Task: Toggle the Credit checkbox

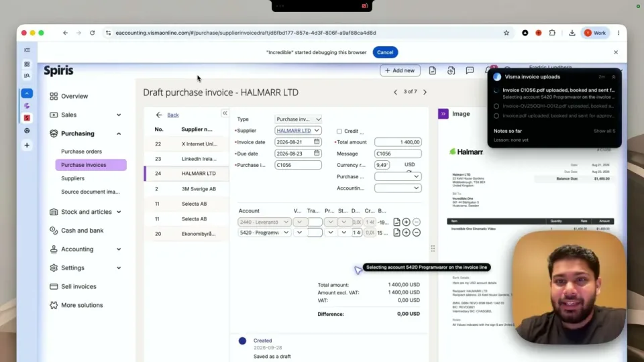Action: (339, 131)
